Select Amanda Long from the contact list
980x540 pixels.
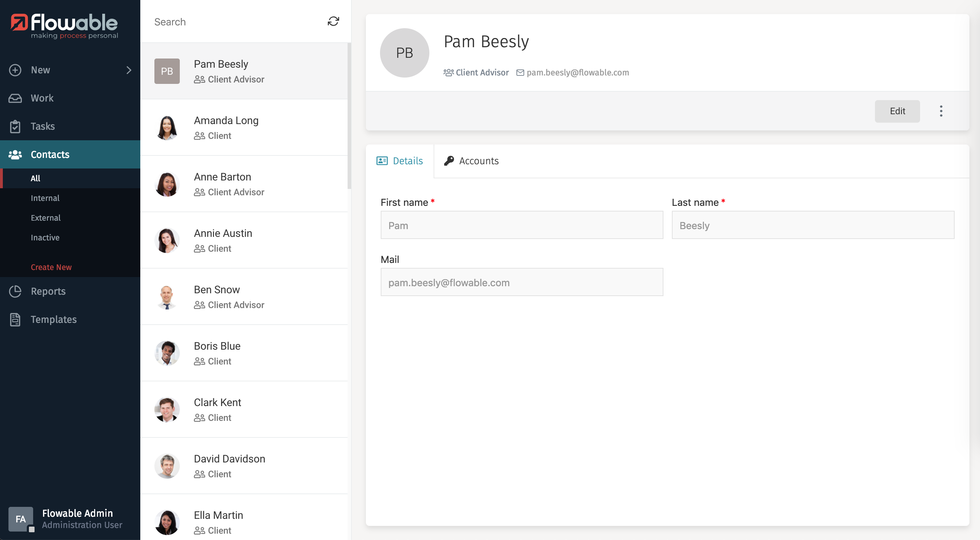(226, 127)
